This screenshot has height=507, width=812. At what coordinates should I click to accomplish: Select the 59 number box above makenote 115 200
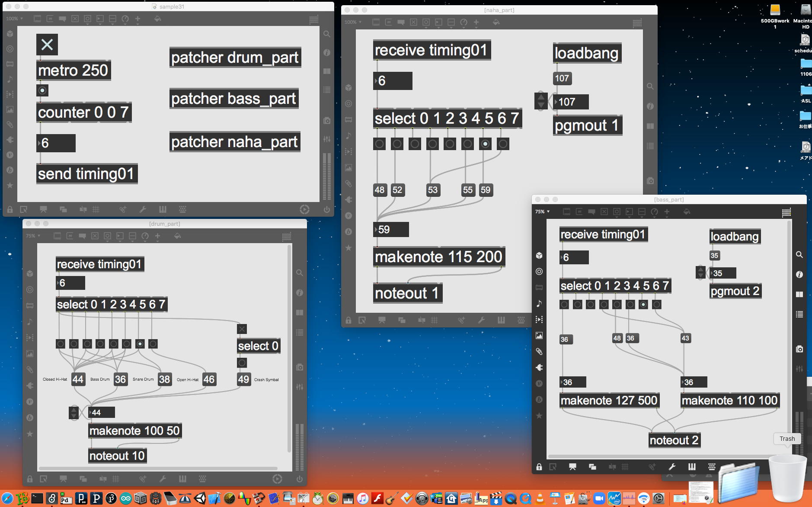[391, 230]
